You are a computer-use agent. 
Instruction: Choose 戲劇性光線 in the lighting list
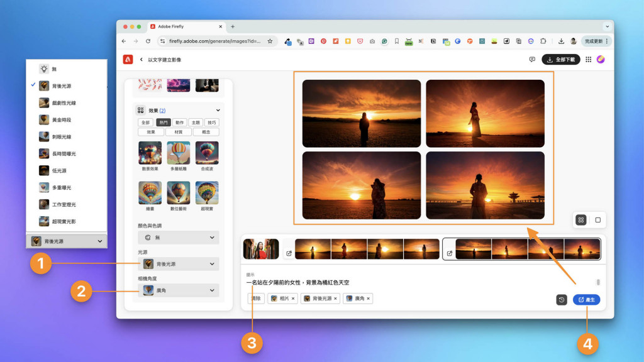pyautogui.click(x=67, y=102)
